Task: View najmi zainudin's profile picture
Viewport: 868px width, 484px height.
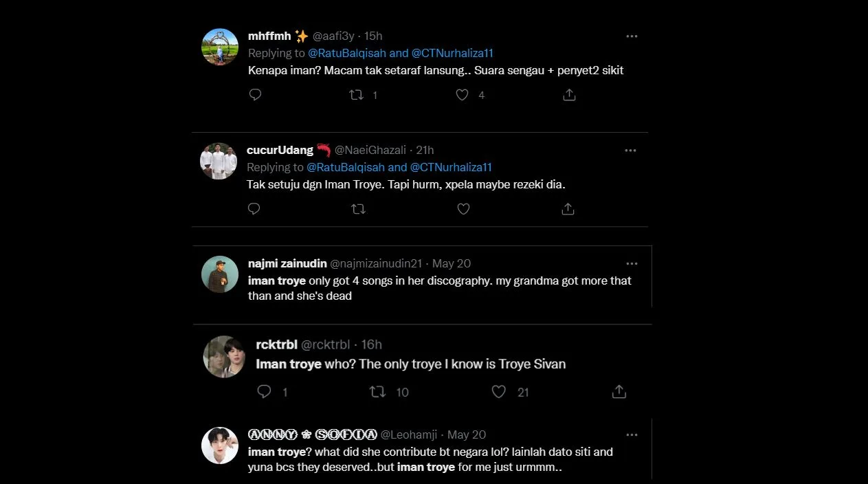Action: pos(220,275)
